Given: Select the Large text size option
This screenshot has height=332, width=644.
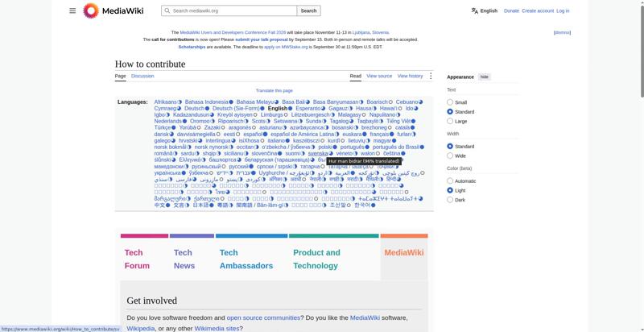Looking at the screenshot, I should point(450,121).
